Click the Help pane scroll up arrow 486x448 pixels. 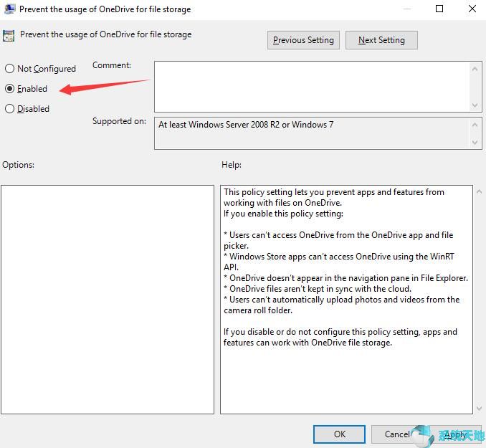(479, 192)
